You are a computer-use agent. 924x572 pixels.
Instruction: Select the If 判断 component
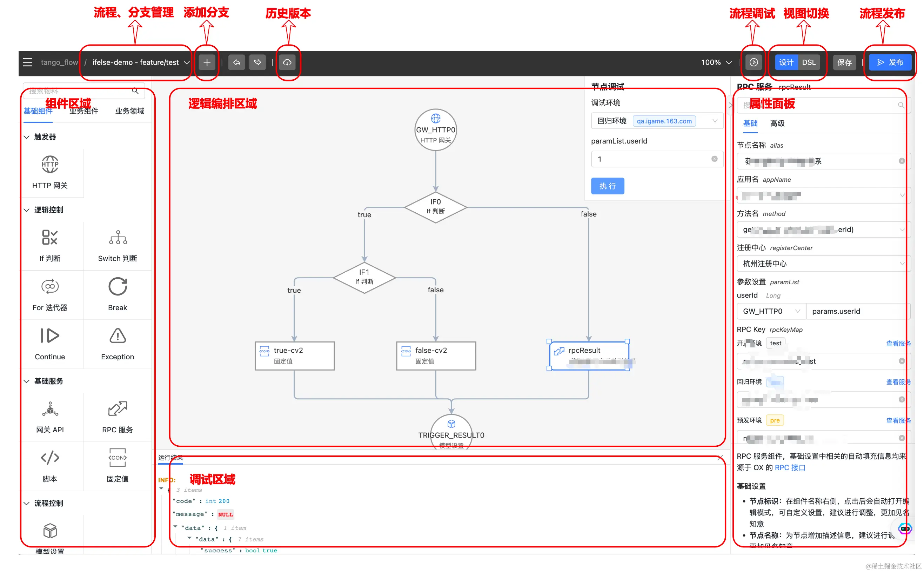(50, 246)
